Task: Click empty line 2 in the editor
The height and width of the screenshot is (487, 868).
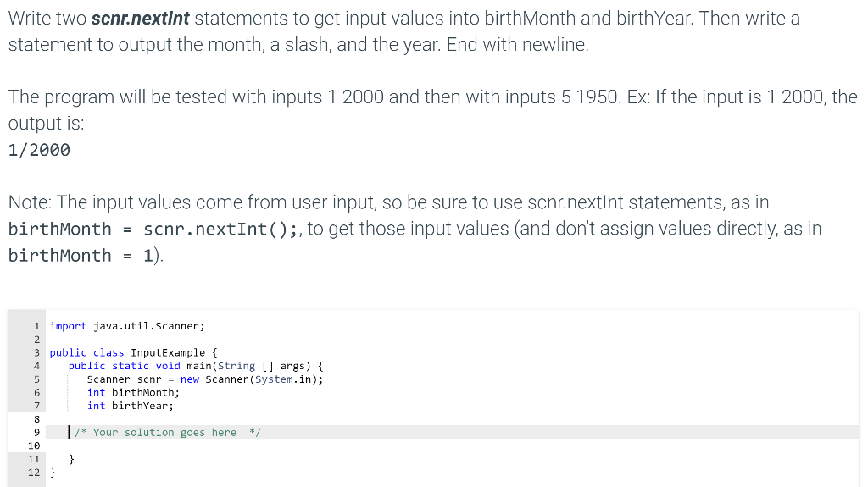Action: coord(452,340)
